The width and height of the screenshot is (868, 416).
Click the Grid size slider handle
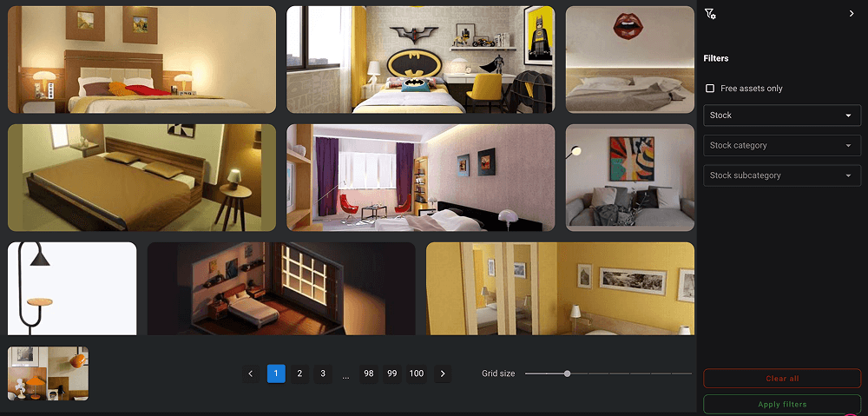(x=567, y=373)
